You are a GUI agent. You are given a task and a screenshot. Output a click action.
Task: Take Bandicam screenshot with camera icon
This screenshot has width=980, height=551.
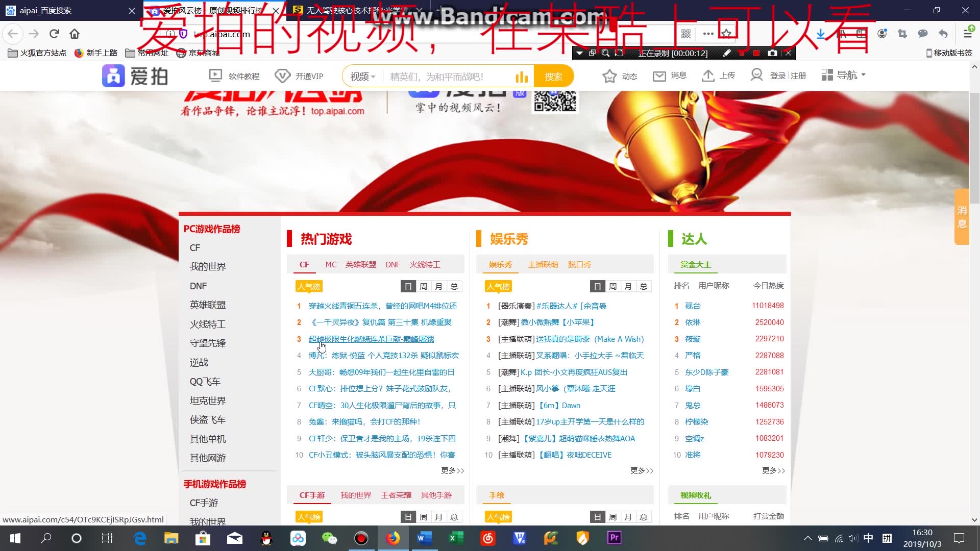click(x=773, y=53)
